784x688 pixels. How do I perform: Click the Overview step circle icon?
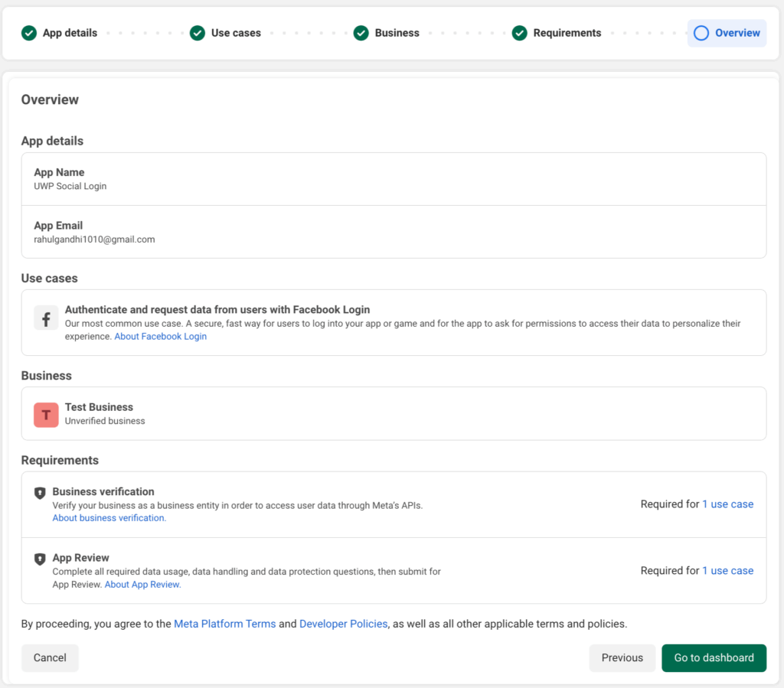pos(701,33)
